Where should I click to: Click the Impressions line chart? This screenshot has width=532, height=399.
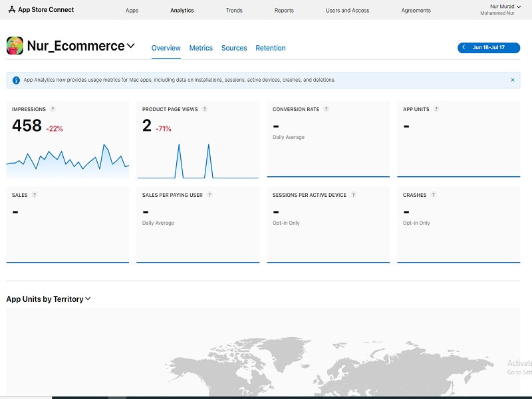click(x=67, y=160)
